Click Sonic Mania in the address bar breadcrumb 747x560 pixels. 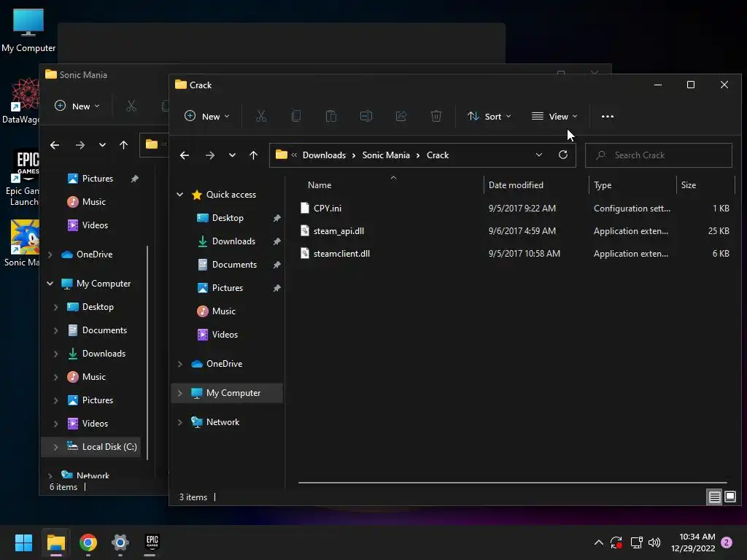386,155
